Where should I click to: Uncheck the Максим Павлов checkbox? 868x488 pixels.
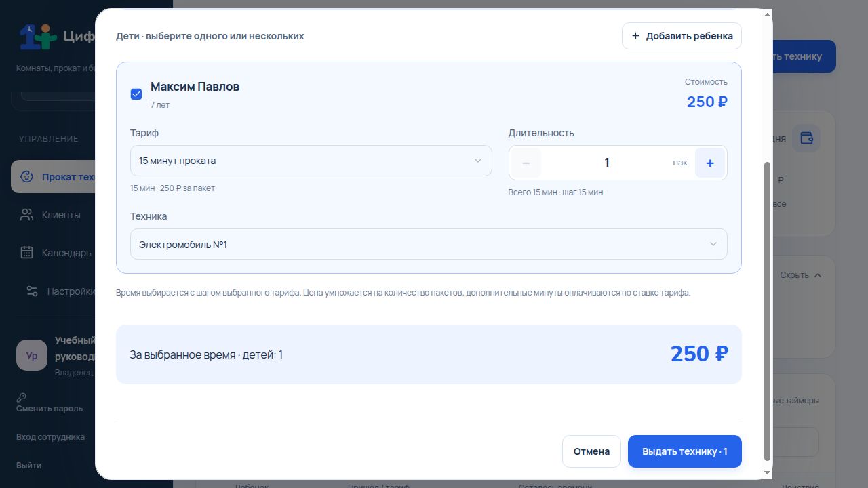[136, 94]
